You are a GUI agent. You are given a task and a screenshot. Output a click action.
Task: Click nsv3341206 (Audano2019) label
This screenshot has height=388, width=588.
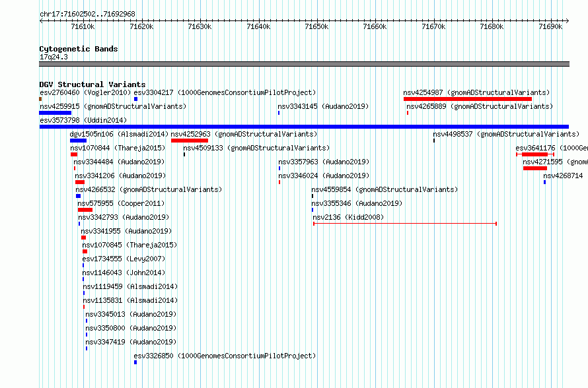click(x=120, y=176)
